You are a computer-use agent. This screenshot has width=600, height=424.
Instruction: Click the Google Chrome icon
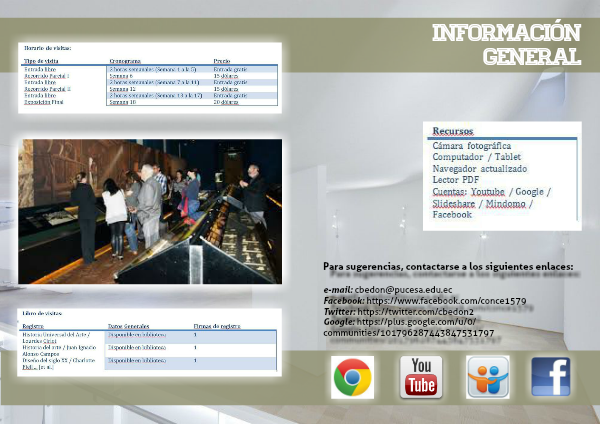[352, 378]
